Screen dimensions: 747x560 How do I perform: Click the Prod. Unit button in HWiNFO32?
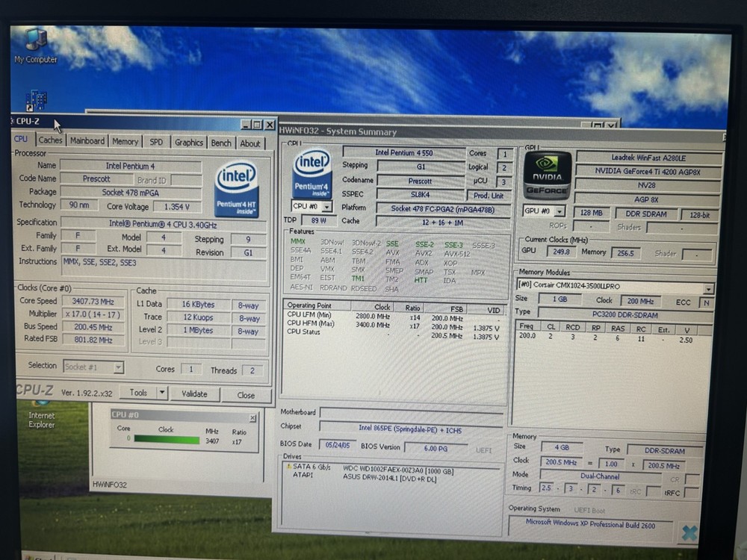pyautogui.click(x=489, y=195)
